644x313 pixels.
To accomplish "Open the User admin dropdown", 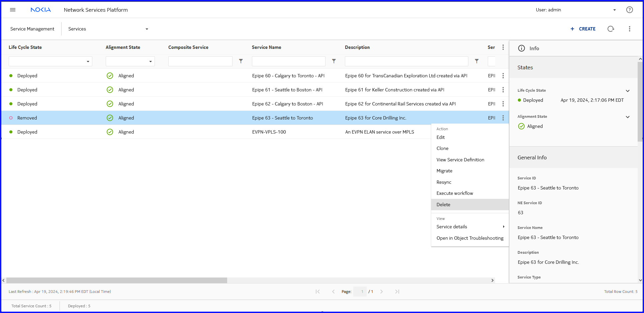I will tap(614, 10).
